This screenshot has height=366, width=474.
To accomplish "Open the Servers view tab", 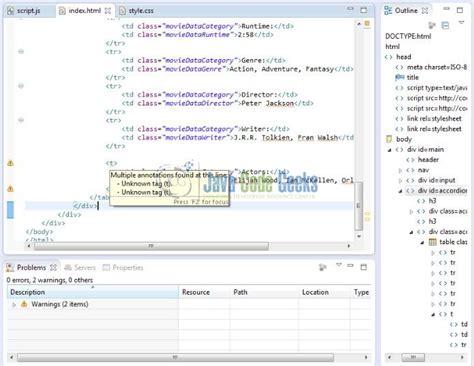I will (80, 267).
